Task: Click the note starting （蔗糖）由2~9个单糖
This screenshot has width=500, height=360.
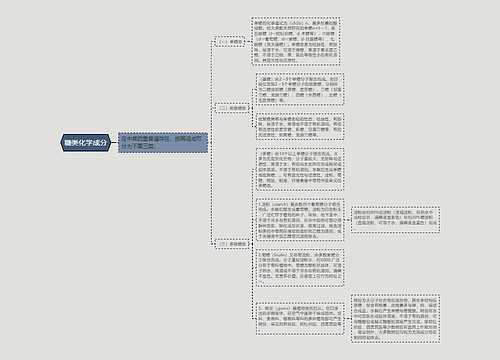Action: pos(300,89)
